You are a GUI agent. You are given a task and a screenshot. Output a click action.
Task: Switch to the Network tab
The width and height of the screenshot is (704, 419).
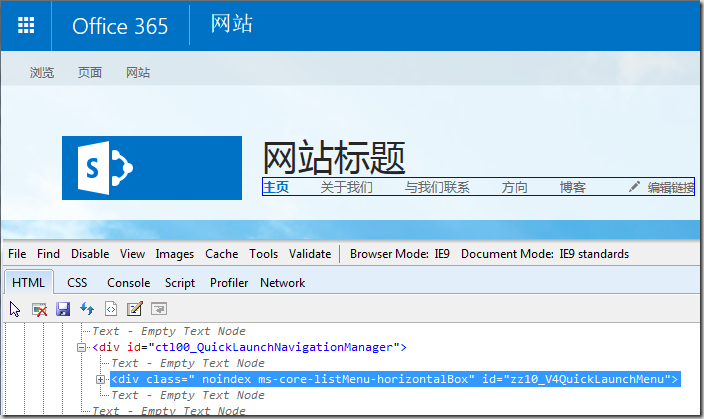[x=282, y=282]
